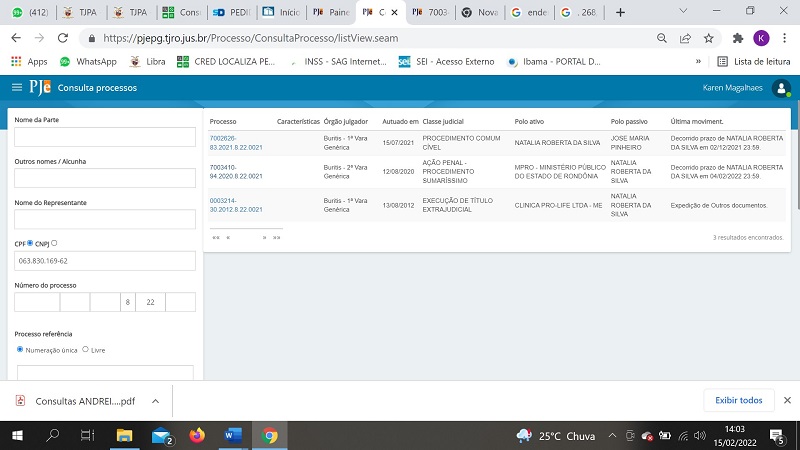800x450 pixels.
Task: Open the PJe hamburger menu
Action: pyautogui.click(x=17, y=88)
